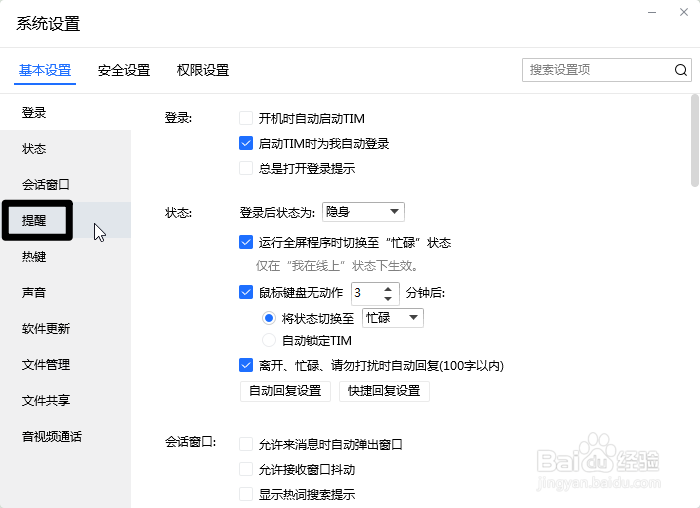
Task: Enable 开机时自动启动TIM checkbox
Action: pyautogui.click(x=246, y=118)
